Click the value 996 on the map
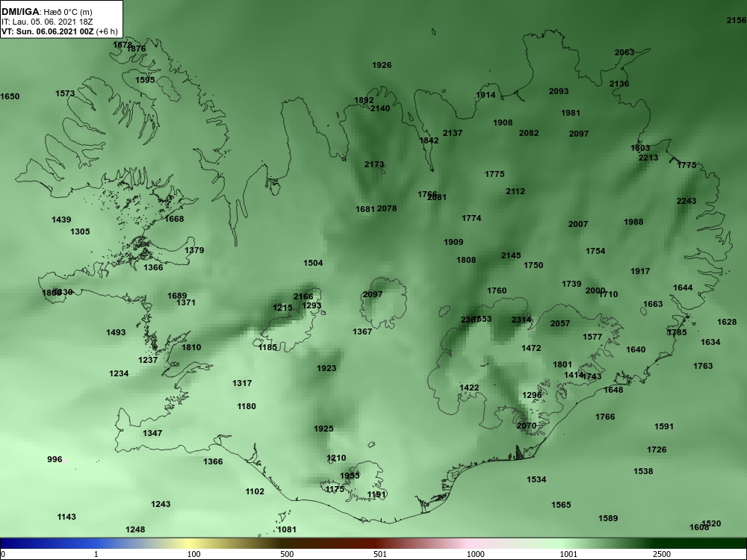This screenshot has width=747, height=560. point(55,459)
